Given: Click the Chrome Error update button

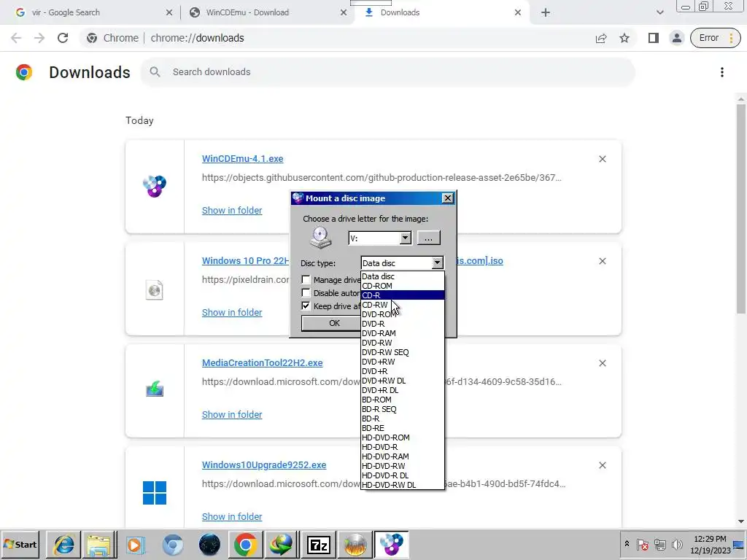Looking at the screenshot, I should pos(715,38).
